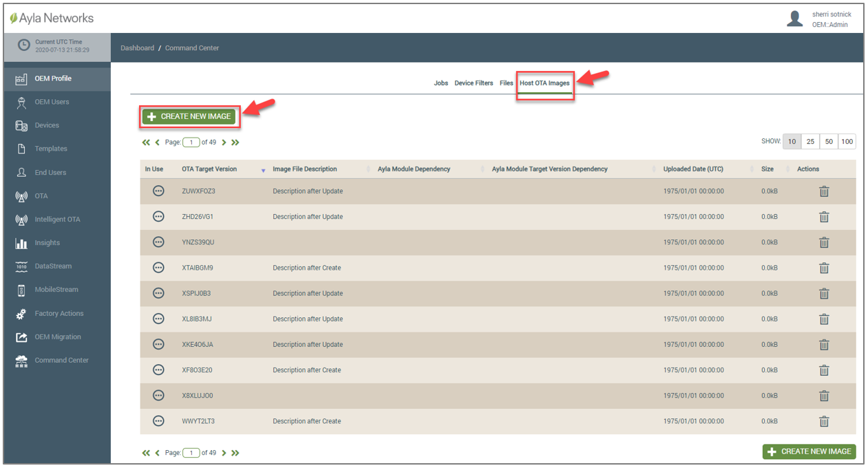Open End Users sidebar item

click(57, 173)
